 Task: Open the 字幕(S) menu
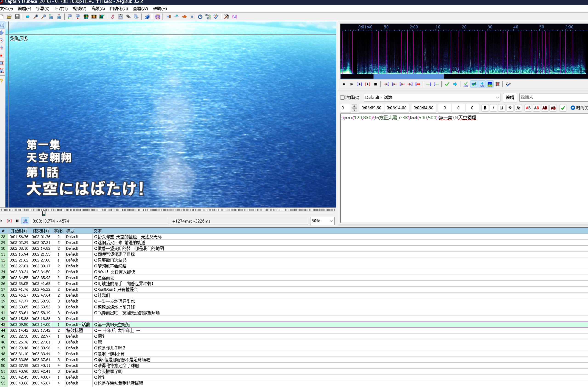point(43,9)
